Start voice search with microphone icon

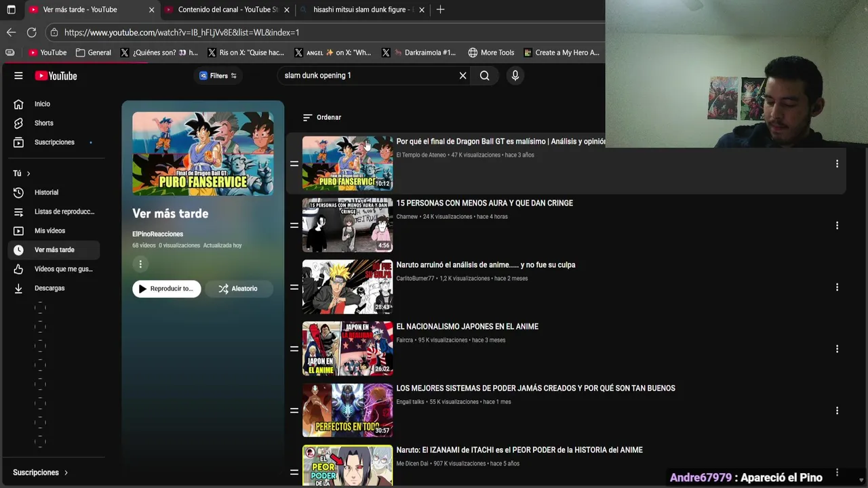click(x=515, y=76)
